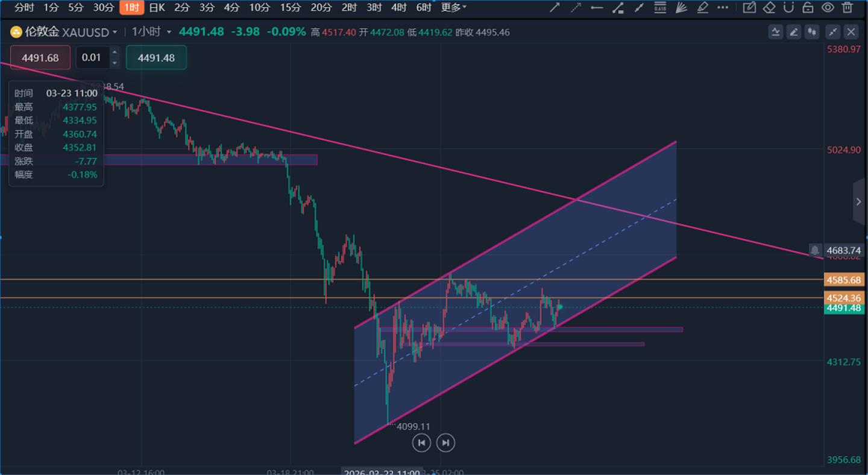Screen dimensions: 868x475
Task: Click the 5380.97 price axis label
Action: [x=844, y=49]
